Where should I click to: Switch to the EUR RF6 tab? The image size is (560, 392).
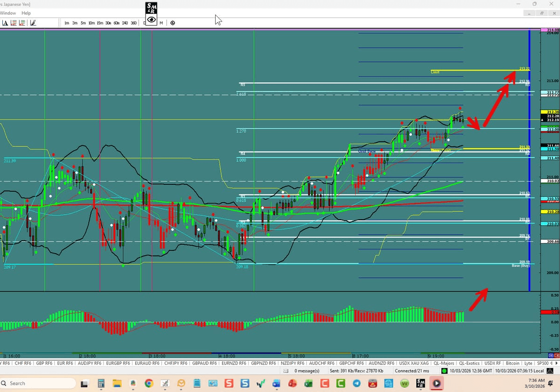coord(65,363)
